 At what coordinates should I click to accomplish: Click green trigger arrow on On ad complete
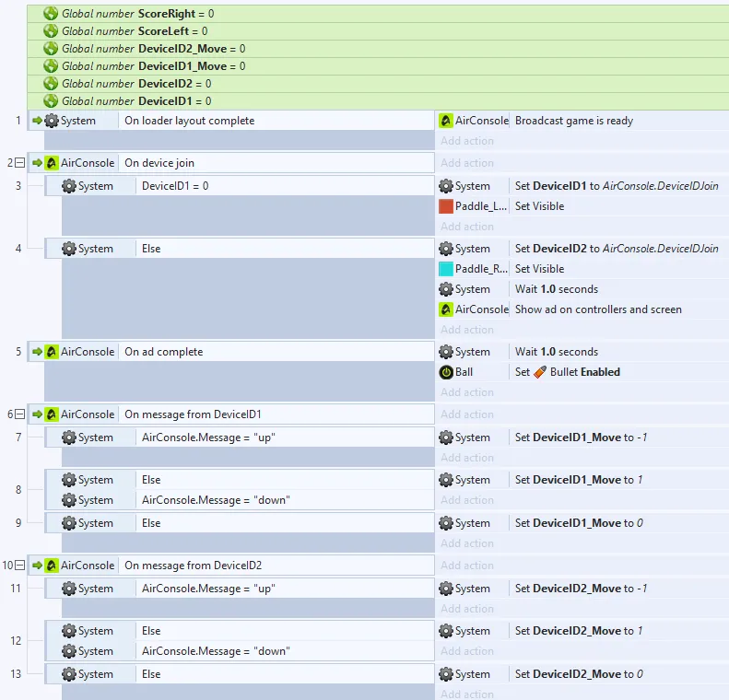click(x=37, y=352)
